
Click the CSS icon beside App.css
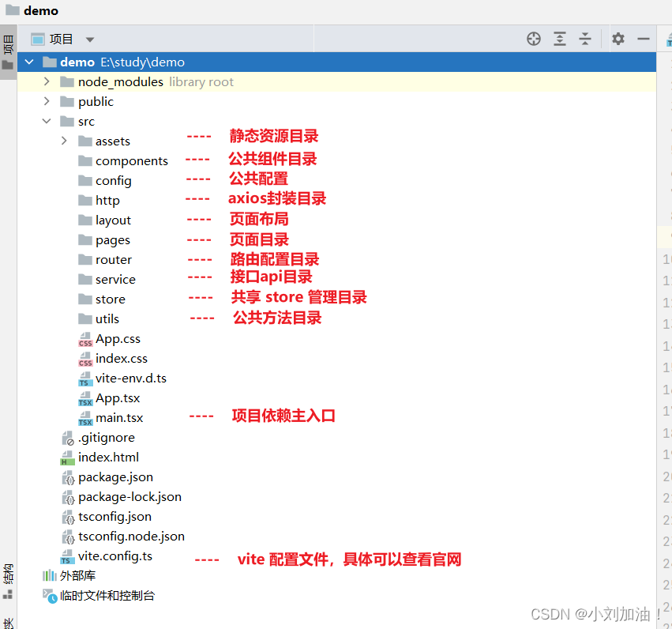click(x=85, y=338)
